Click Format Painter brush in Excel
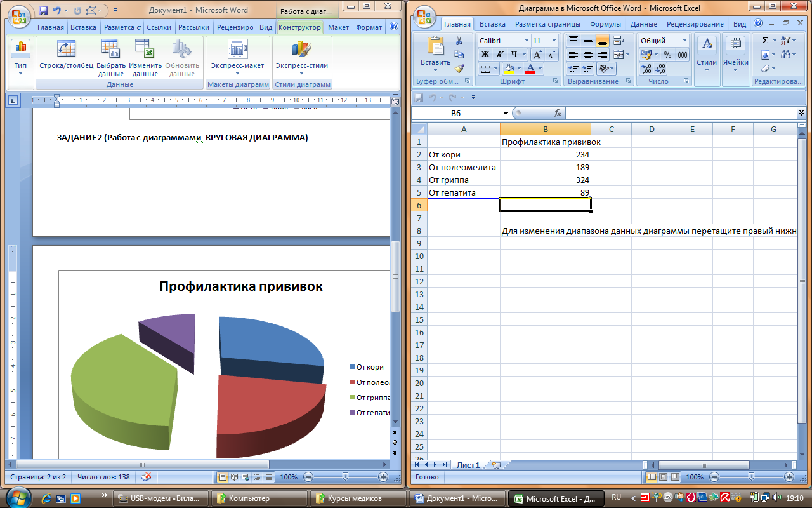Viewport: 812px width, 508px height. pyautogui.click(x=459, y=69)
